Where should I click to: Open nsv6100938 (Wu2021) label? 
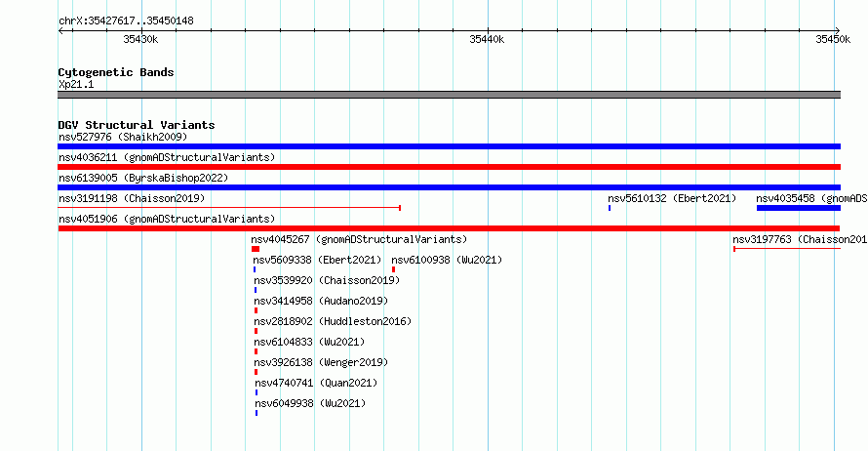click(447, 260)
